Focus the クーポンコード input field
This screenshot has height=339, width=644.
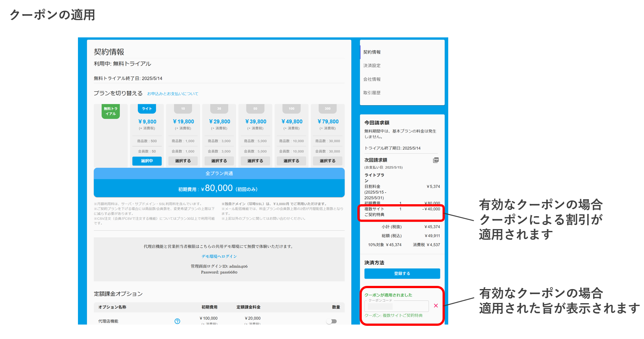point(396,306)
